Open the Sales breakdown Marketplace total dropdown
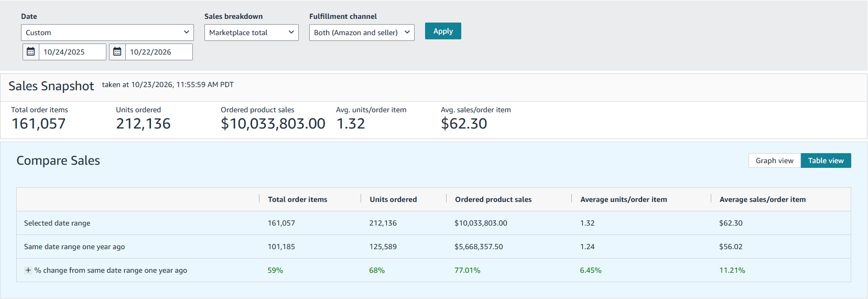 (x=252, y=33)
